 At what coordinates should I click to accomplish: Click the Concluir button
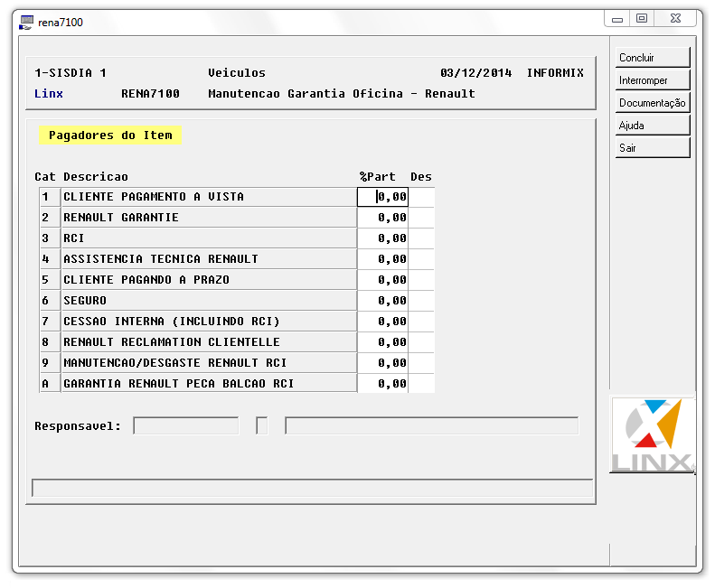652,58
